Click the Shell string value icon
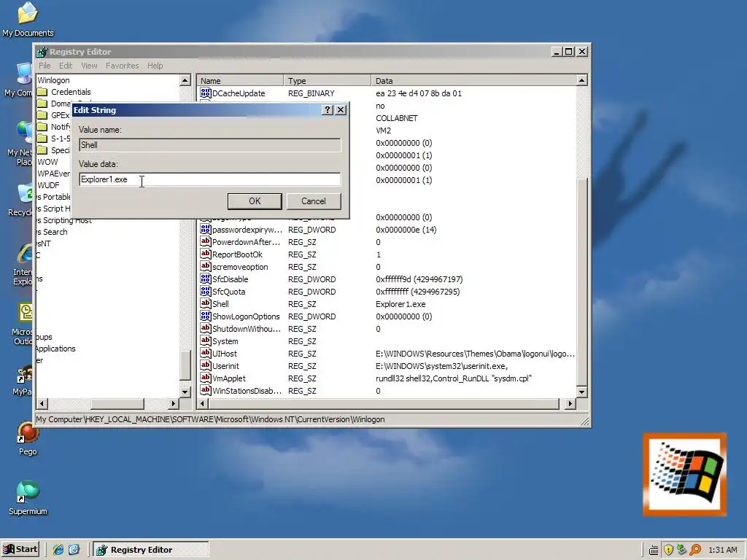The width and height of the screenshot is (747, 560). pos(205,303)
